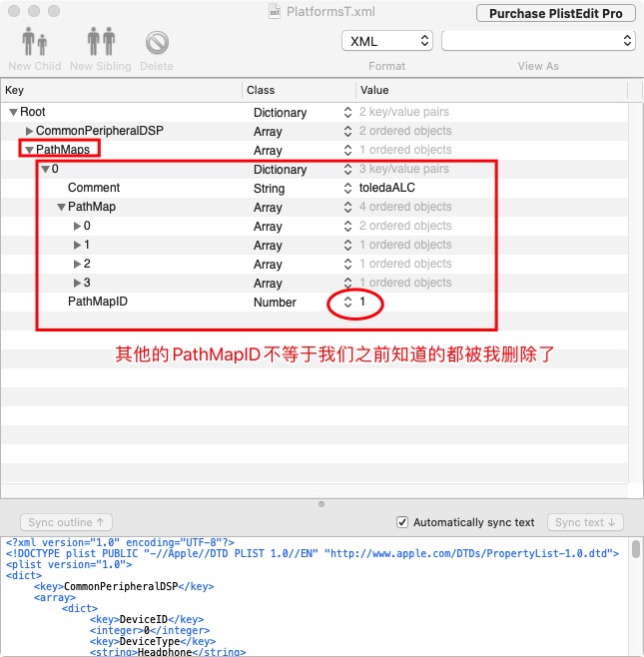Click the split view divider handle dot
This screenshot has width=644, height=657.
322,504
